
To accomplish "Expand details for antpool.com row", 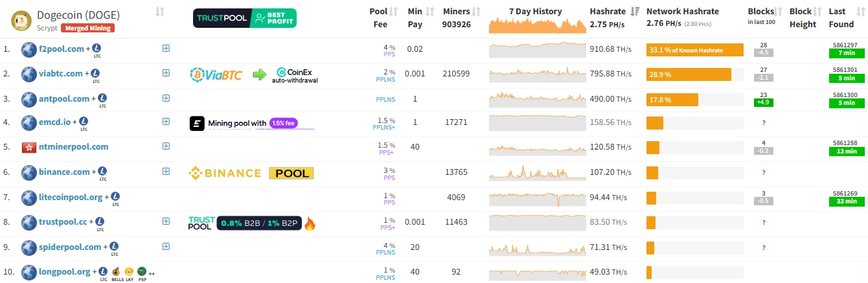I will pos(166,98).
